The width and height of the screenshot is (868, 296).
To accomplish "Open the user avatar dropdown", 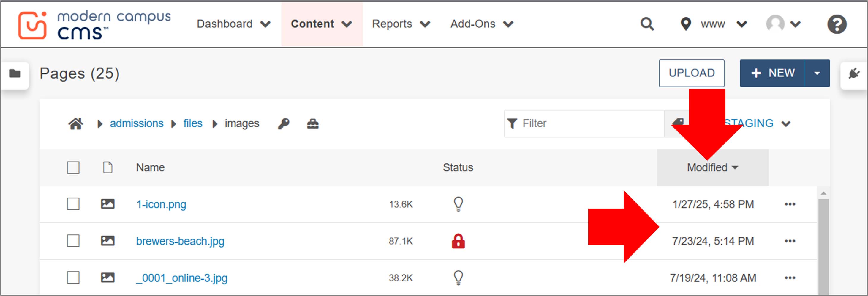I will (x=783, y=24).
